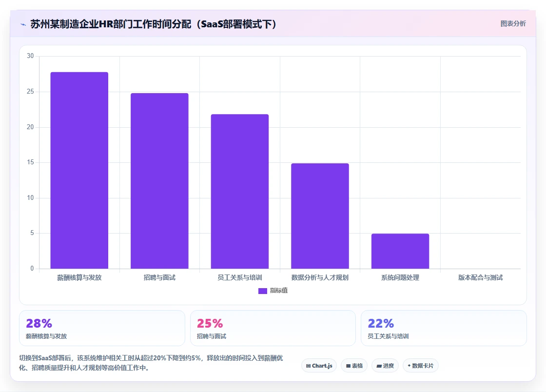Click the y-axis value 30
Viewport: 546px width, 392px height.
point(30,56)
